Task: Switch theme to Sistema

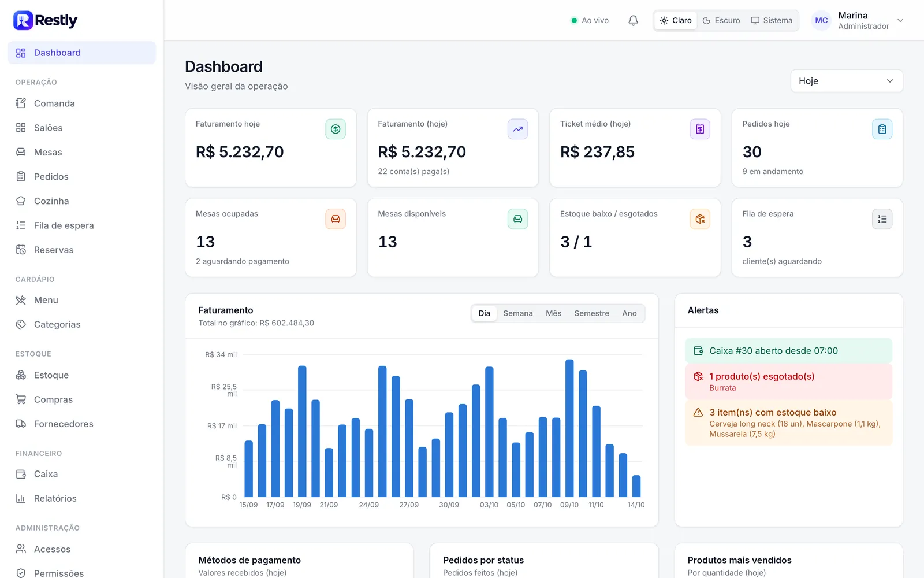Action: point(772,20)
